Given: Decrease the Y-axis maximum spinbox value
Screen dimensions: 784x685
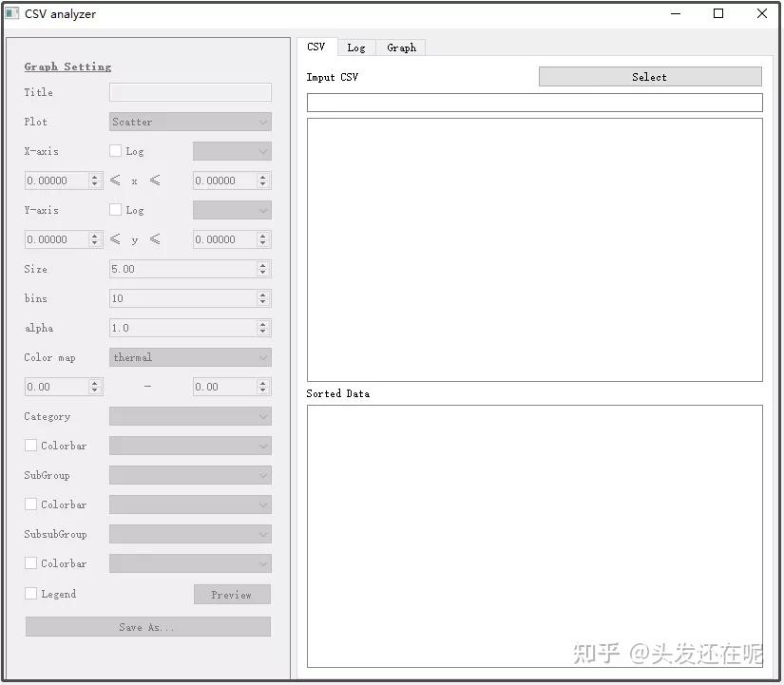Looking at the screenshot, I should [x=262, y=243].
